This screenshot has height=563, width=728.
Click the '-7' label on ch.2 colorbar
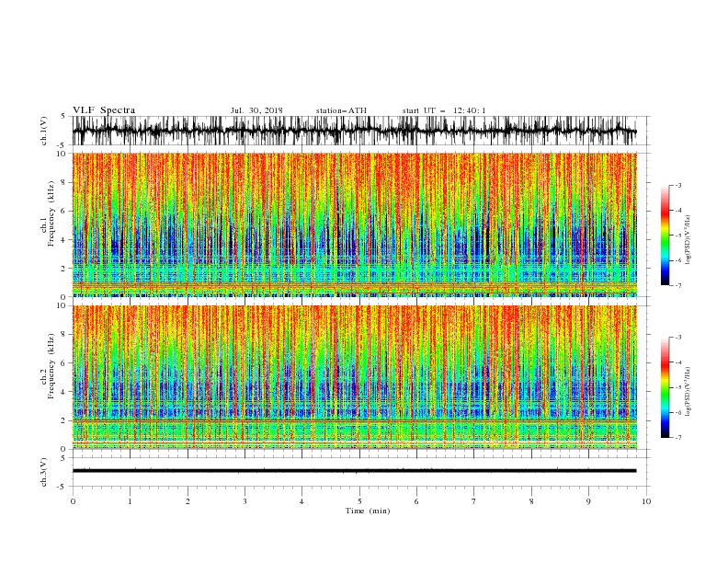[x=678, y=437]
